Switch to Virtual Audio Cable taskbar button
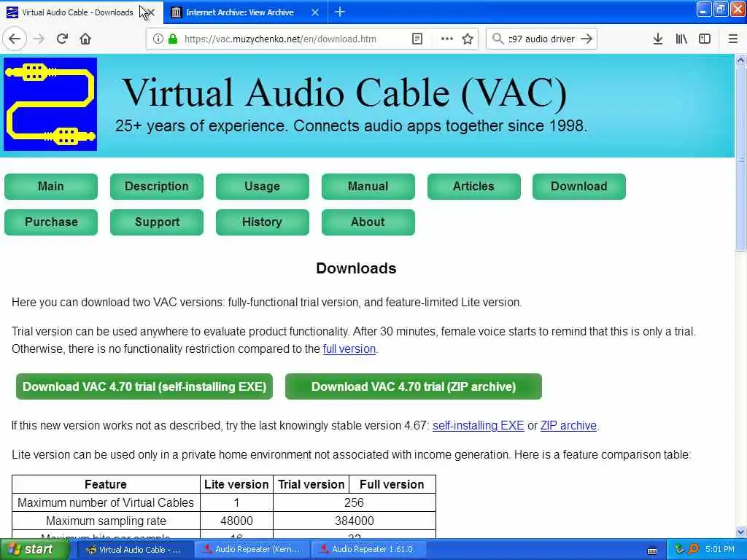747x560 pixels. 135,550
